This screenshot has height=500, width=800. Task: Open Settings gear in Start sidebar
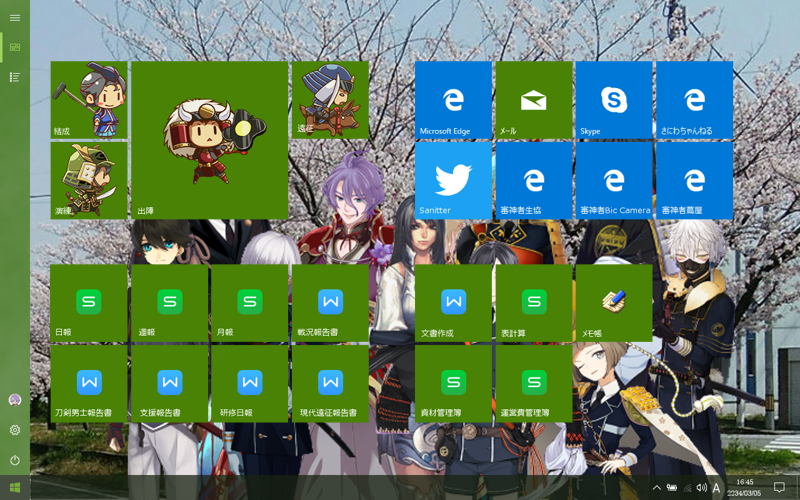[15, 430]
